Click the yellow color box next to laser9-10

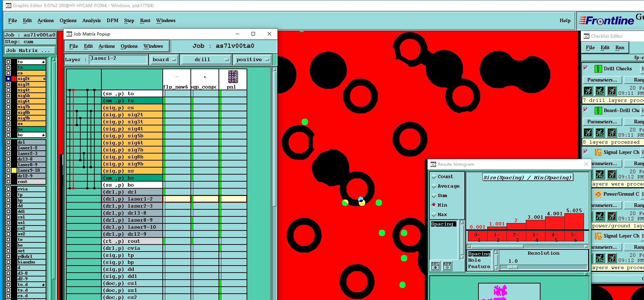point(14,170)
